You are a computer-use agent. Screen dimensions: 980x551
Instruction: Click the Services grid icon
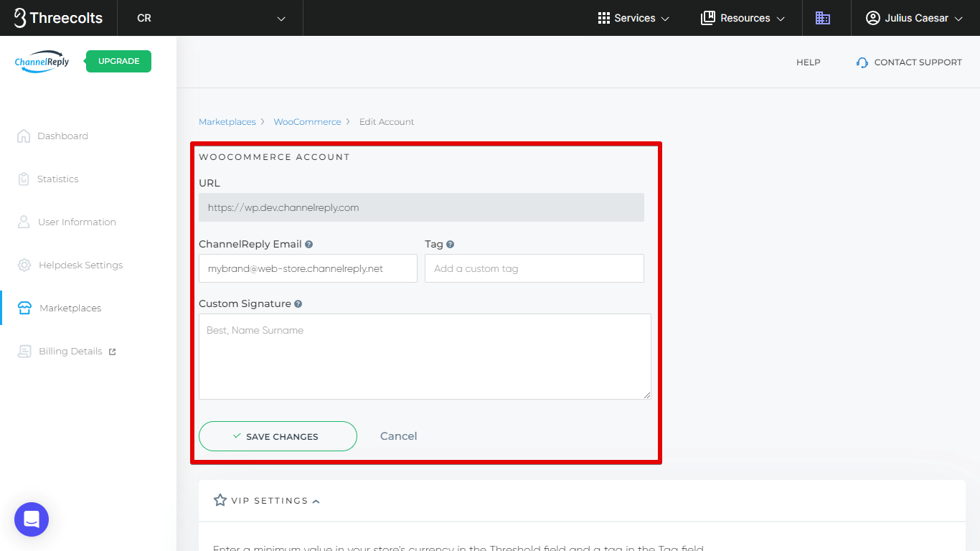(x=604, y=18)
